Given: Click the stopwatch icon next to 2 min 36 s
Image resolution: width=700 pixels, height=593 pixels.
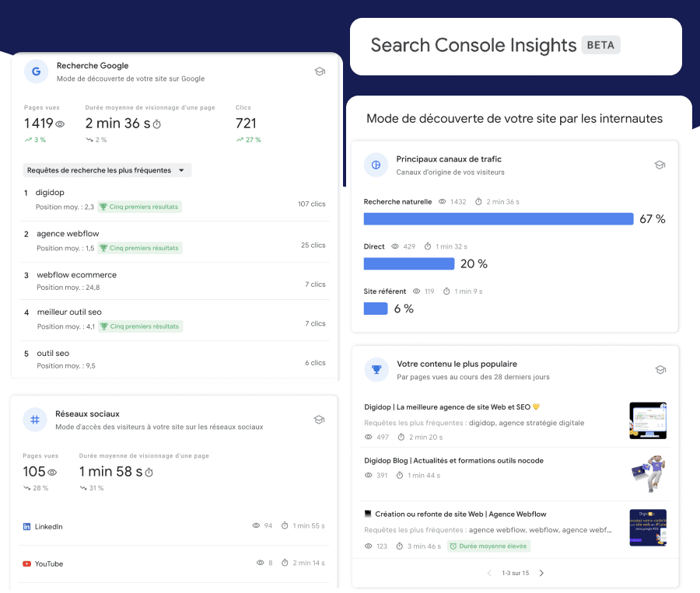Looking at the screenshot, I should point(156,124).
